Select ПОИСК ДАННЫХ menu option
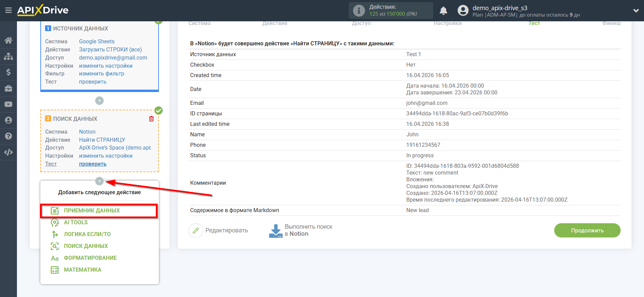Screen dimensions: 644x297 [86, 246]
